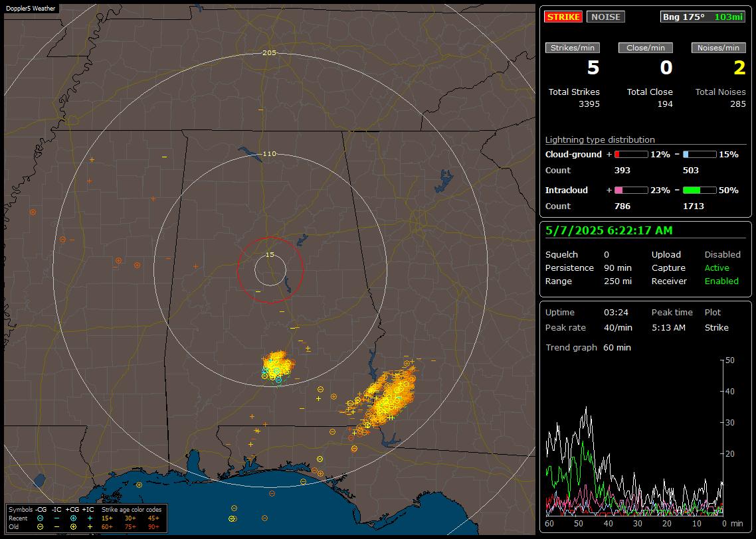Click the positive intracloud 23% pink bar
The image size is (756, 539).
[x=631, y=191]
